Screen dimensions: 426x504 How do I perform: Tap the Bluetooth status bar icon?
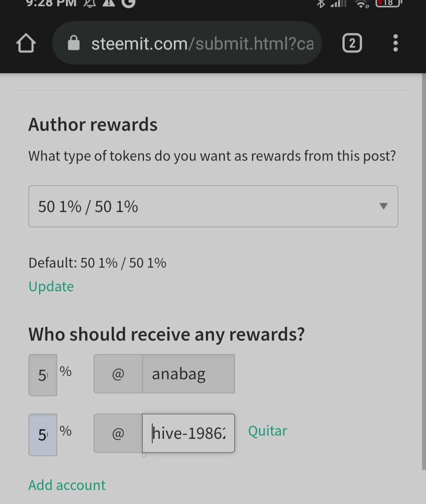(321, 4)
